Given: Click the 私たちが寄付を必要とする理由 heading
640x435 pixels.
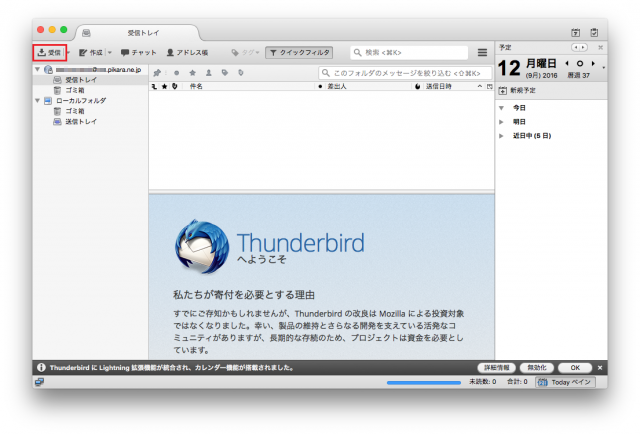Looking at the screenshot, I should [244, 295].
